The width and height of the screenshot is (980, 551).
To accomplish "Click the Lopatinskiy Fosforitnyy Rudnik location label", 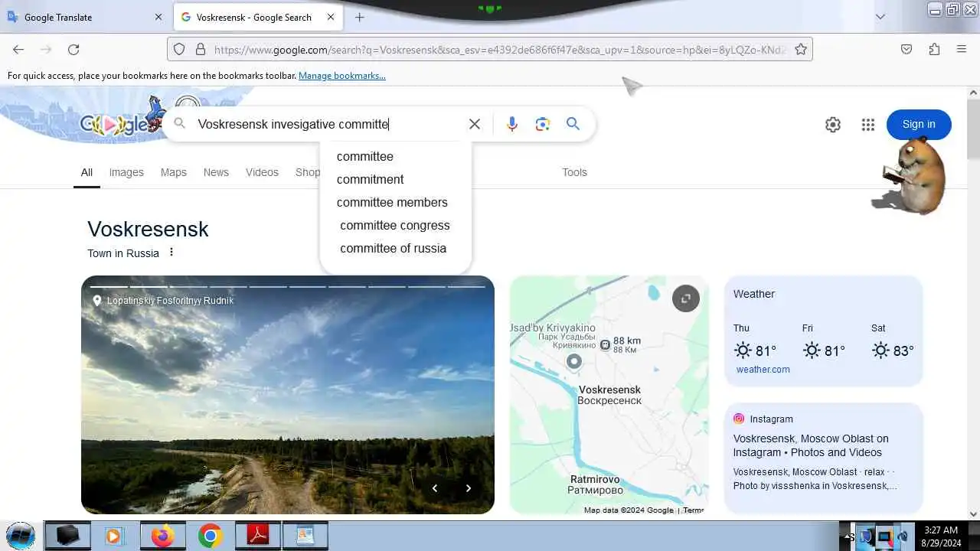I will pyautogui.click(x=163, y=301).
